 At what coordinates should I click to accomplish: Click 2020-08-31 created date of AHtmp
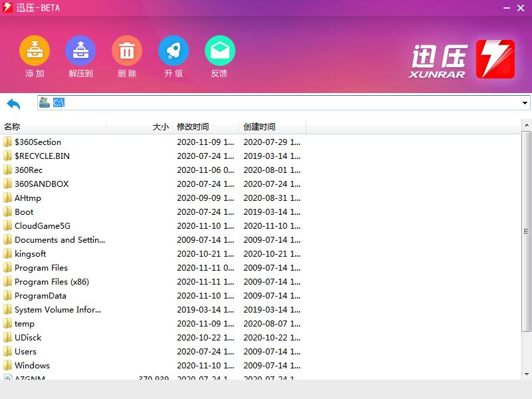[272, 198]
